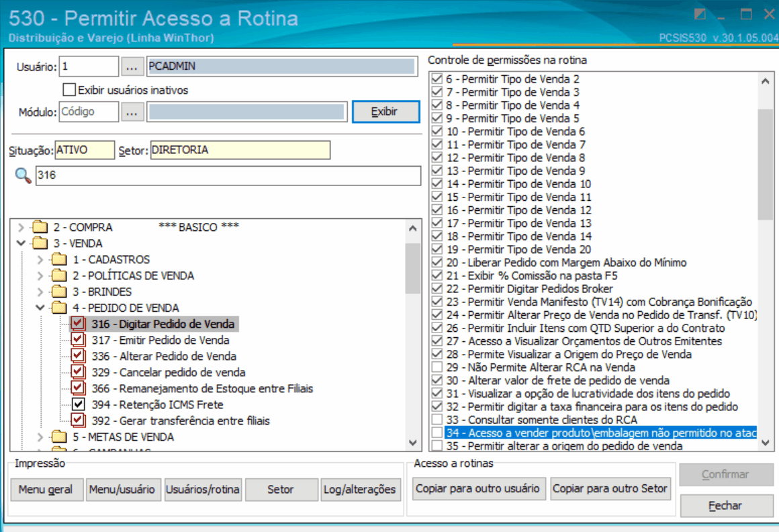Click the routine tree scrollbar thumb

pos(413,268)
